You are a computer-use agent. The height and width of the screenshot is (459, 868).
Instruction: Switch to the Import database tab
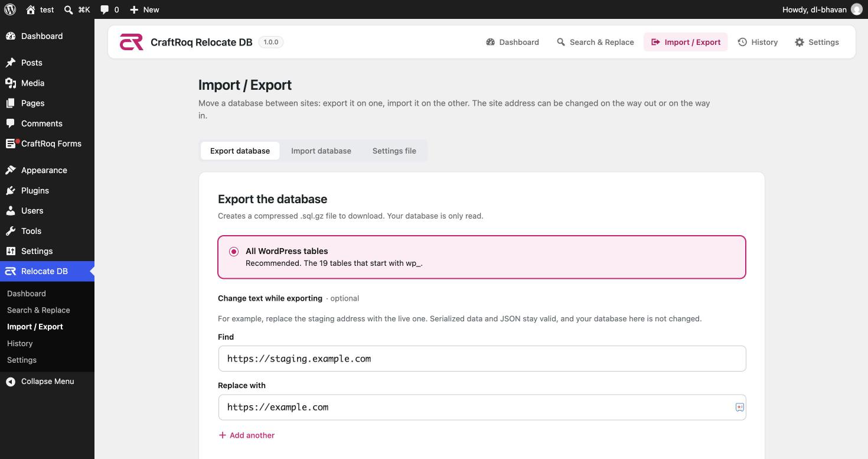321,151
